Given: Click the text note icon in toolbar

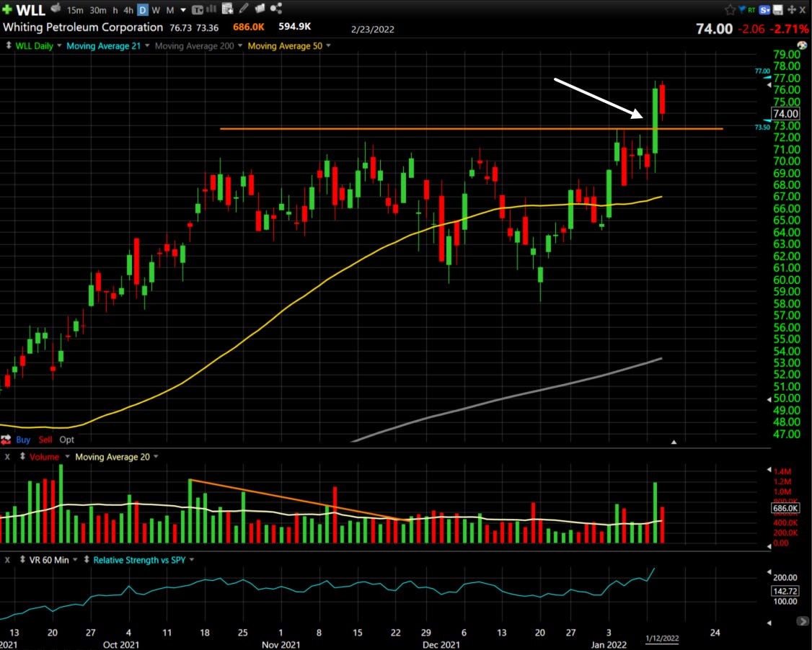Looking at the screenshot, I should coord(198,10).
